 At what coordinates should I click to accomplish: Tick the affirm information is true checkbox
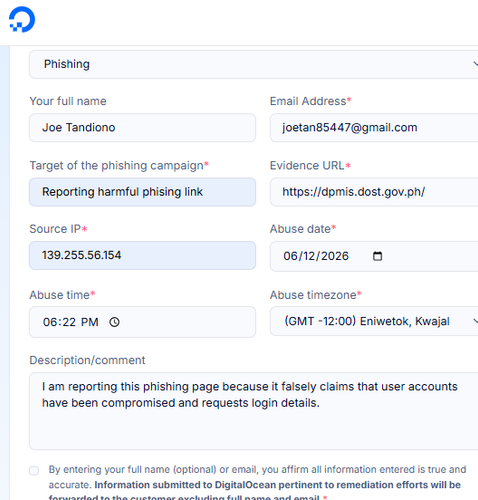[x=34, y=470]
